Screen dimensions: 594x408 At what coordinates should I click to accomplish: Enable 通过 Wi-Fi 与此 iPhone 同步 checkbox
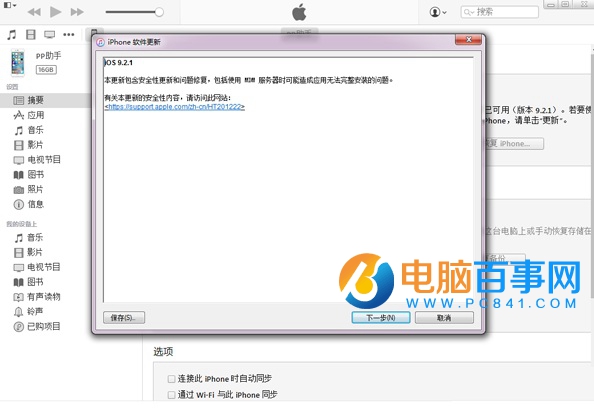point(171,395)
